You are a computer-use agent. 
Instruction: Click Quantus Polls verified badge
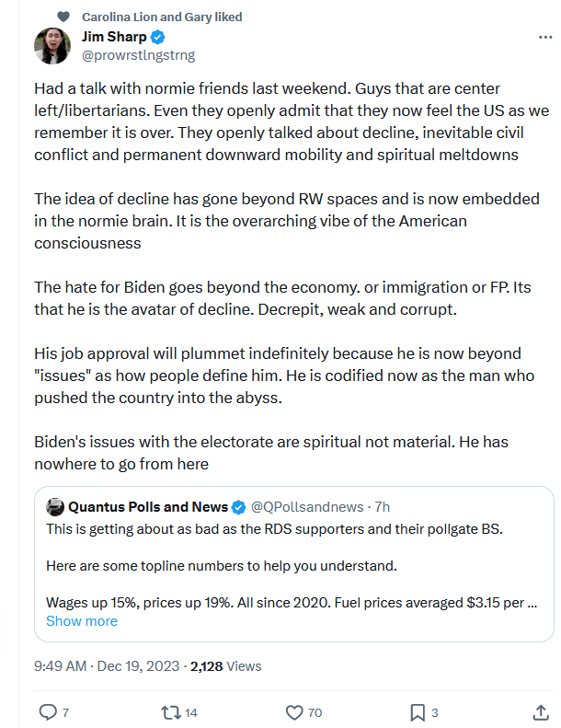238,507
